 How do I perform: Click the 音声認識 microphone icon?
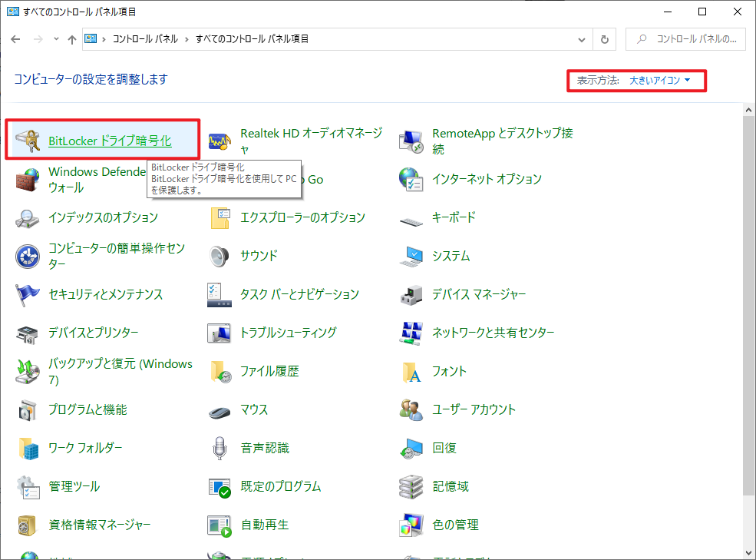pos(220,448)
